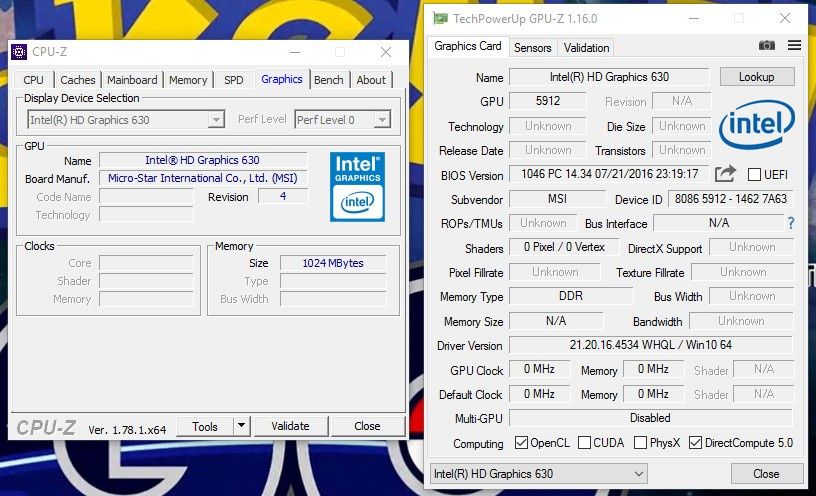
Task: Click the GPU-Z app icon in title bar
Action: (x=440, y=19)
